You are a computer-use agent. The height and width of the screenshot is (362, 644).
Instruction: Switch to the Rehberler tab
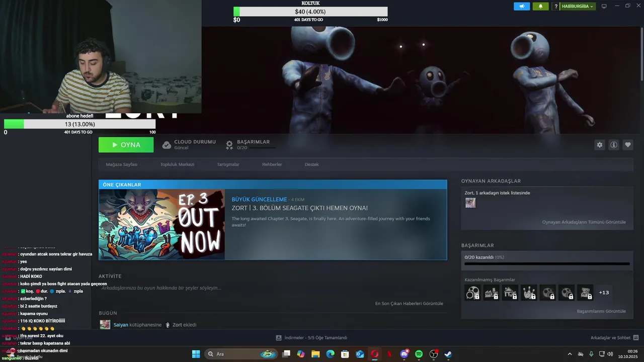(272, 164)
